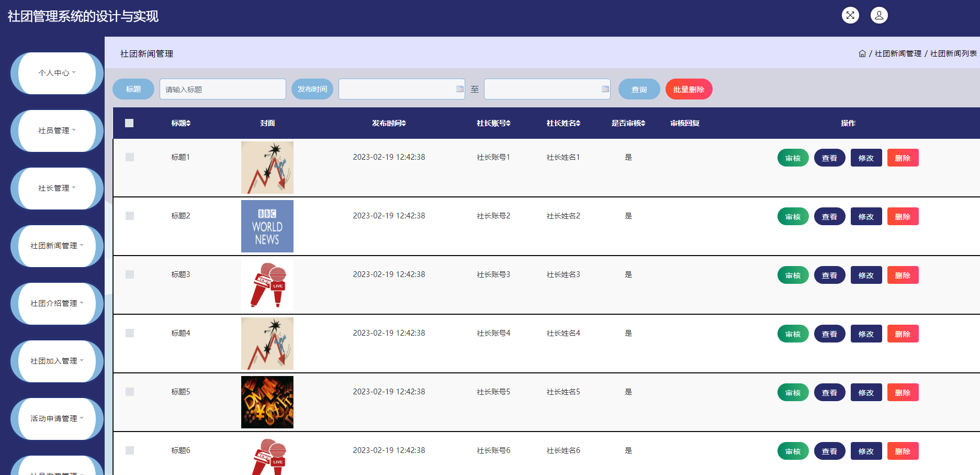Screen dimensions: 980x475
Task: Click the 请输入标题 title input field
Action: click(x=223, y=89)
